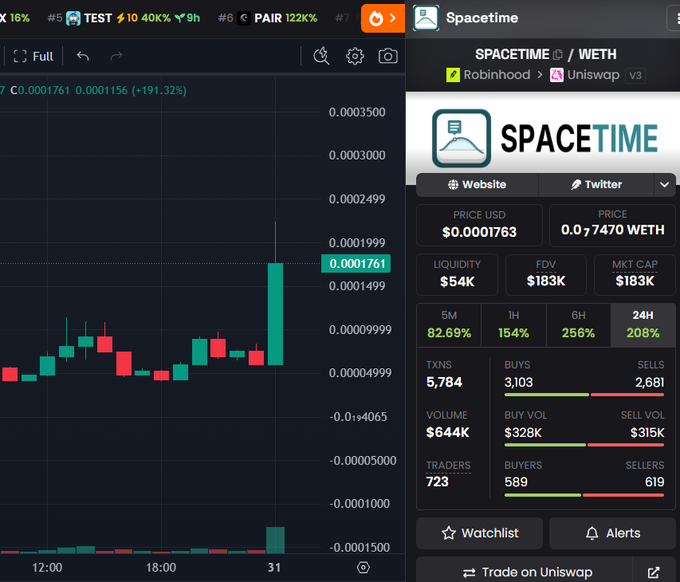Click Sell Vol $315K
The image size is (680, 582).
point(647,433)
